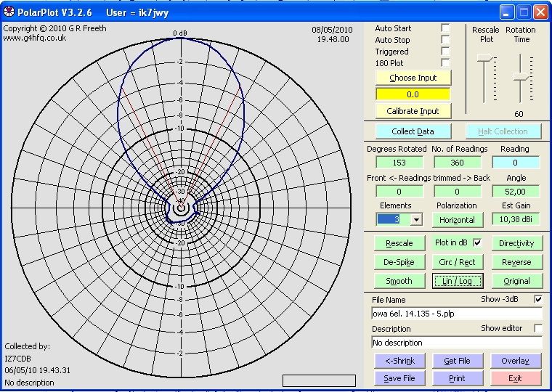This screenshot has height=392, width=552.
Task: Click the Rotation Time value 60
Action: [x=519, y=114]
